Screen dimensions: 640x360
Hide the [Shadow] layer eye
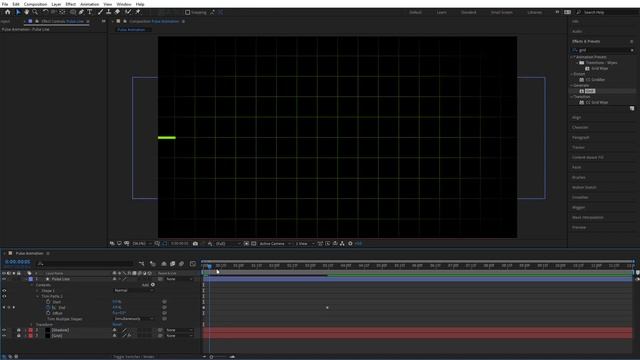point(4,330)
